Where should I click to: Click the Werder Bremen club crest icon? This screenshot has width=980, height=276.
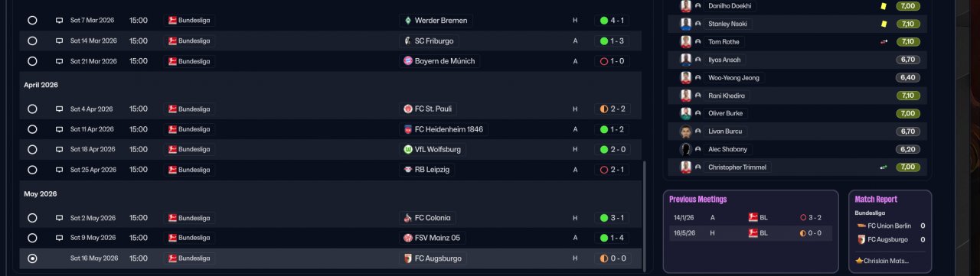[x=408, y=20]
